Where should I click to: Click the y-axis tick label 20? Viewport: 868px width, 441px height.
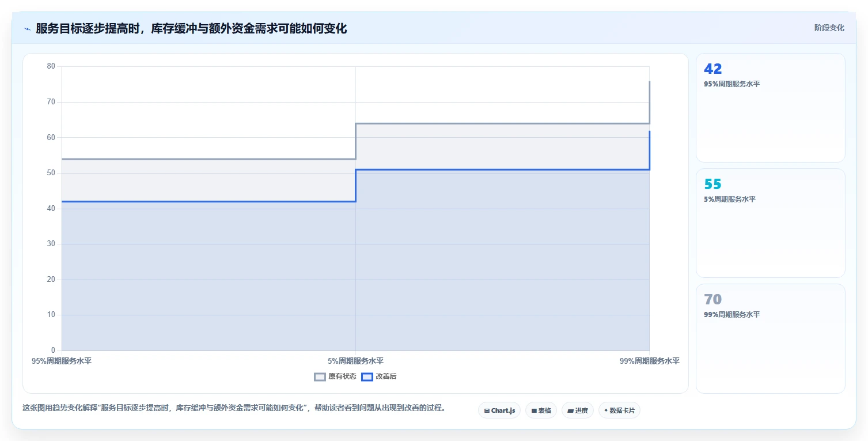pyautogui.click(x=51, y=279)
